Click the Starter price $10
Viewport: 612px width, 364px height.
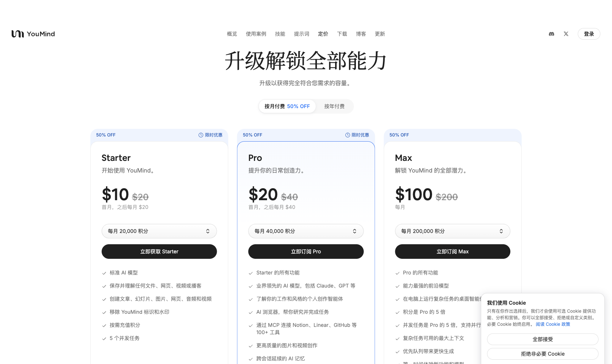point(115,194)
